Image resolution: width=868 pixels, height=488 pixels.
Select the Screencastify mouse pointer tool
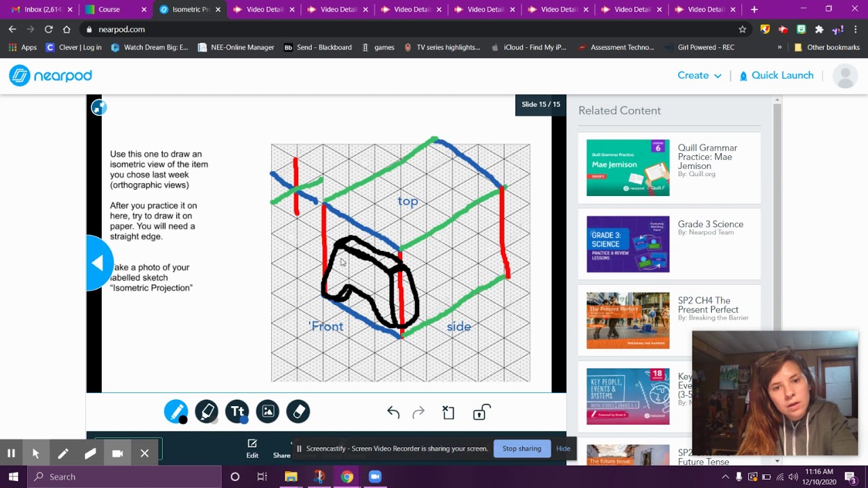coord(36,453)
